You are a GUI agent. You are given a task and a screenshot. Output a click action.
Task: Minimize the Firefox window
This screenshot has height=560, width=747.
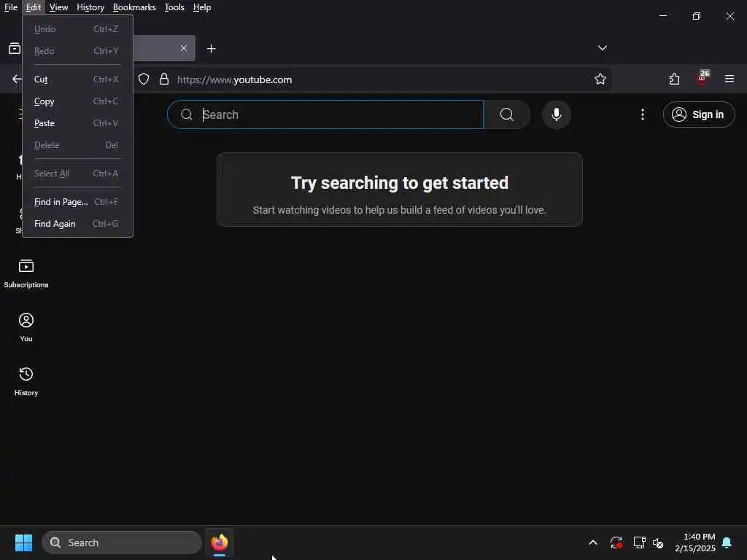[662, 16]
